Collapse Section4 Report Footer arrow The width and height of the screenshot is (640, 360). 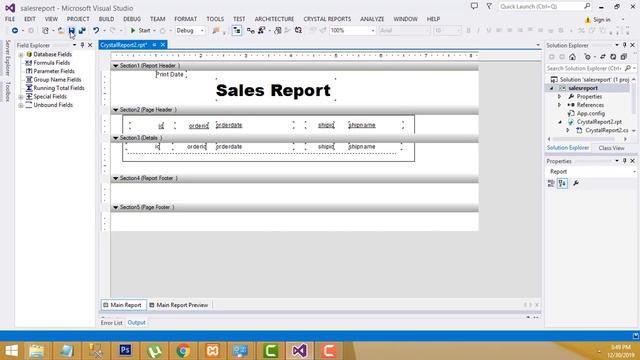point(116,178)
